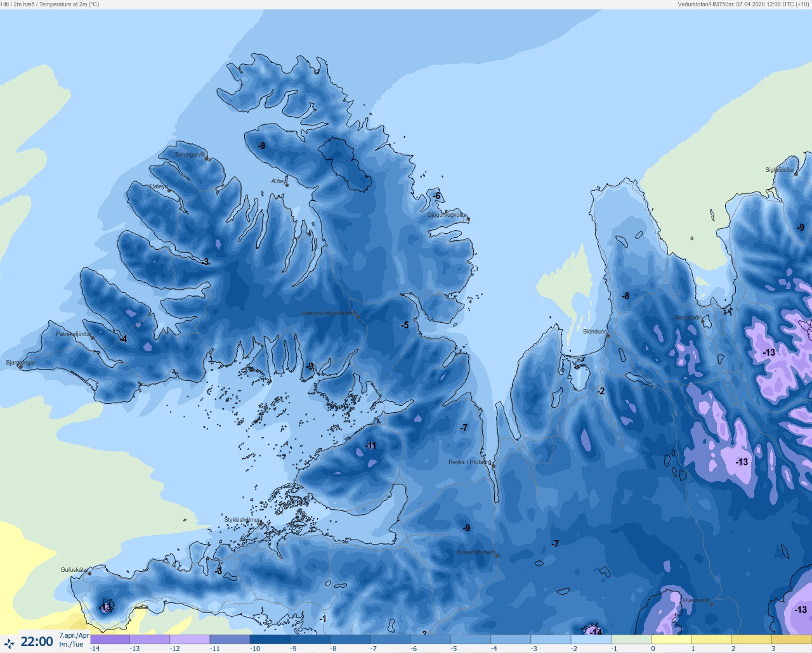Click the -9 value north of Æðey

(x=261, y=146)
